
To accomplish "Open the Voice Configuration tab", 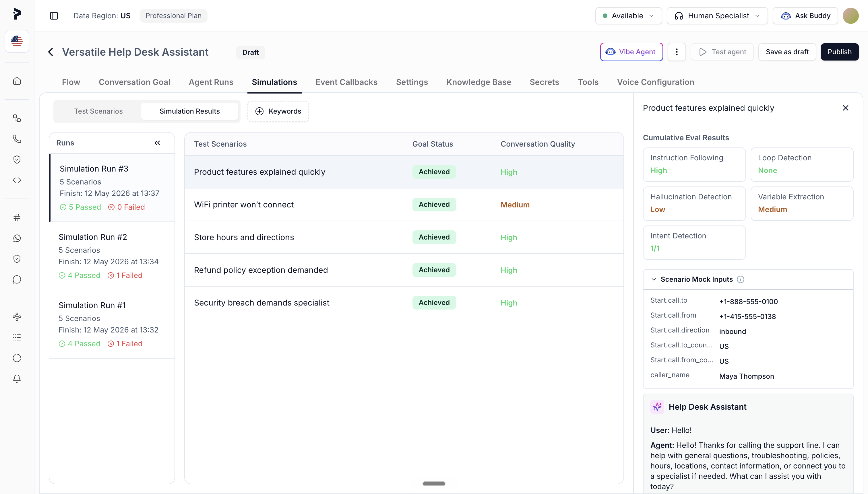I will (656, 82).
